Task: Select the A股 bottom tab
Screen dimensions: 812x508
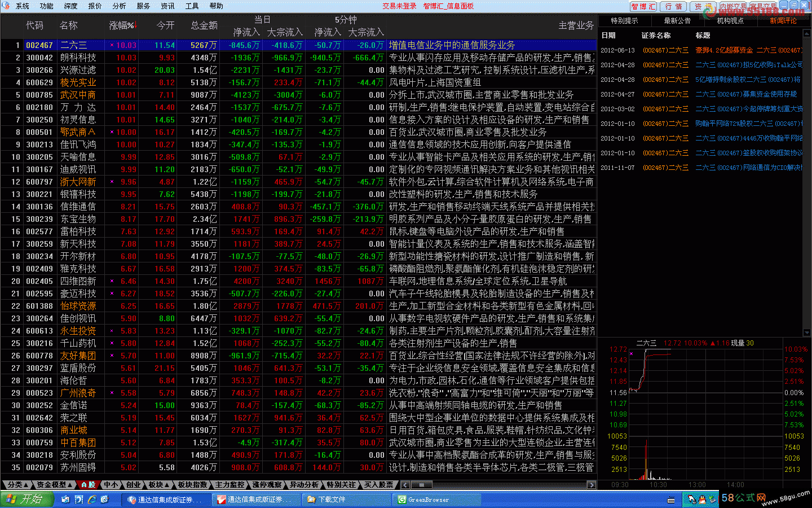Action: 87,485
